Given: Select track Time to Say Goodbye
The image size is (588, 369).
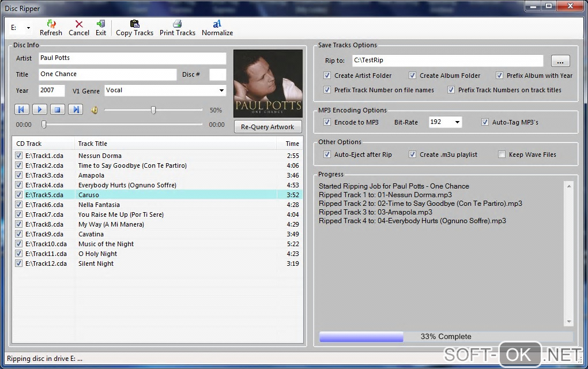Looking at the screenshot, I should pos(157,165).
